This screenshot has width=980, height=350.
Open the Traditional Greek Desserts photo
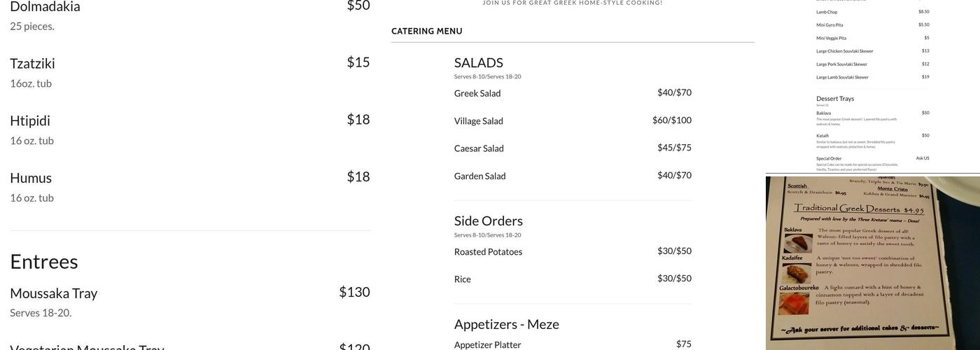872,262
